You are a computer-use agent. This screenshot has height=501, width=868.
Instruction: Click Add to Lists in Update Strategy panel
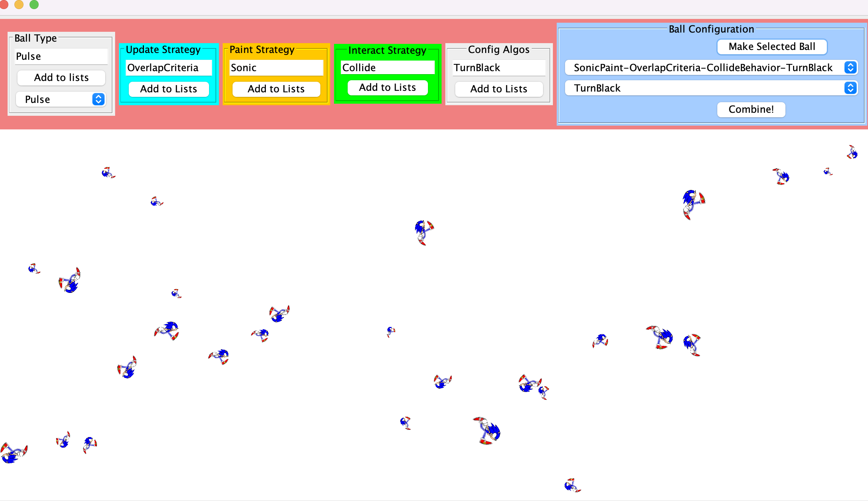(169, 89)
